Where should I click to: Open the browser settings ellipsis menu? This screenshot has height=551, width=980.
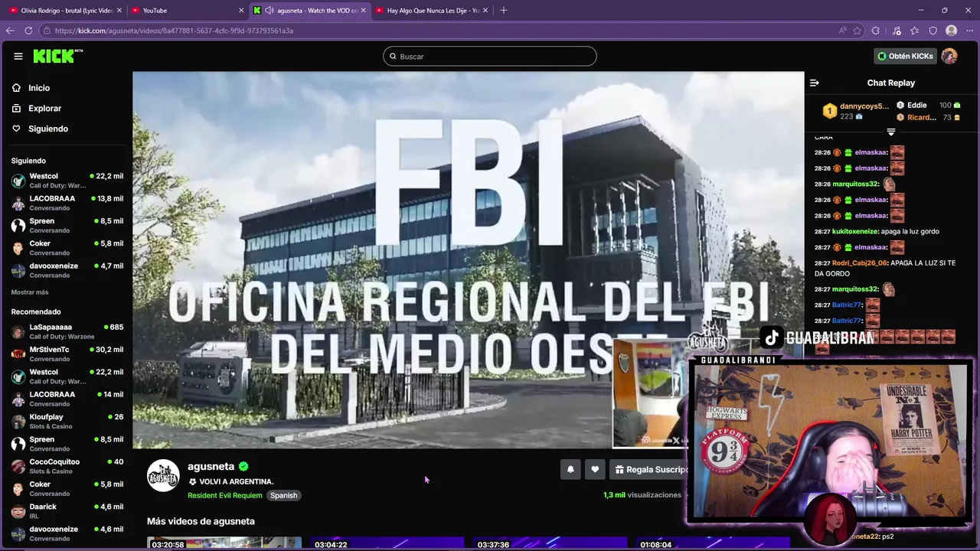[x=969, y=31]
